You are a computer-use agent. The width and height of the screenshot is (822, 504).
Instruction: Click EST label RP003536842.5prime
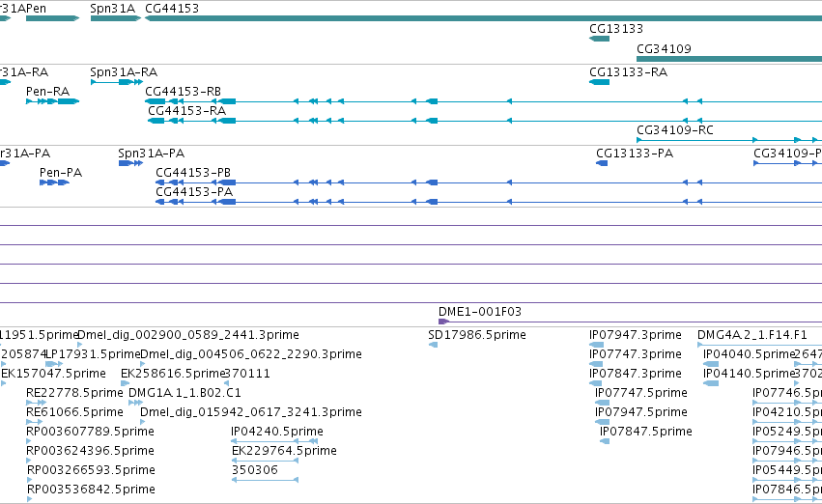click(x=91, y=490)
